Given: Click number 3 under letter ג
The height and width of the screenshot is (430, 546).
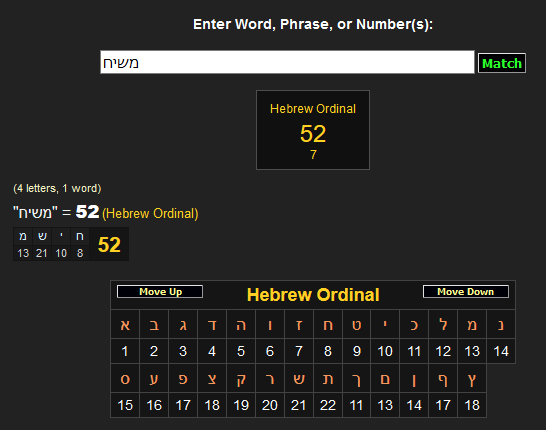Looking at the screenshot, I should [183, 351].
